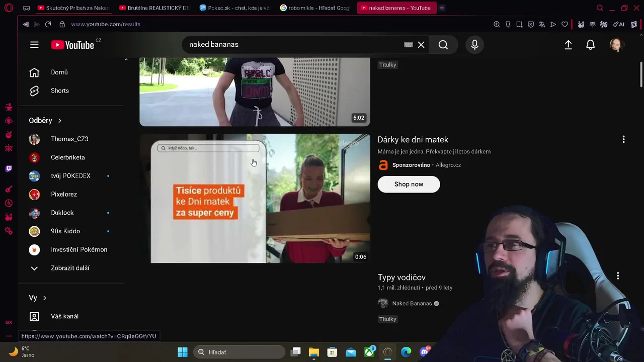Open the Windows Start button
Screen dimensions: 644x362
183,352
